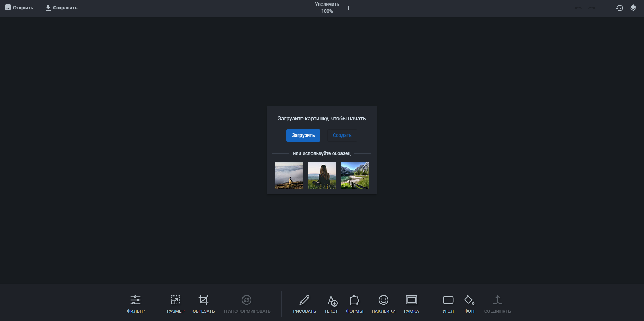Choose the mountain lake sample image
The width and height of the screenshot is (644, 321).
tap(355, 175)
